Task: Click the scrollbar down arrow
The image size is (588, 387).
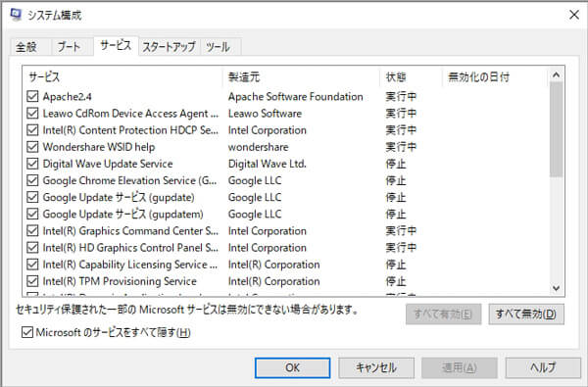Action: 556,288
